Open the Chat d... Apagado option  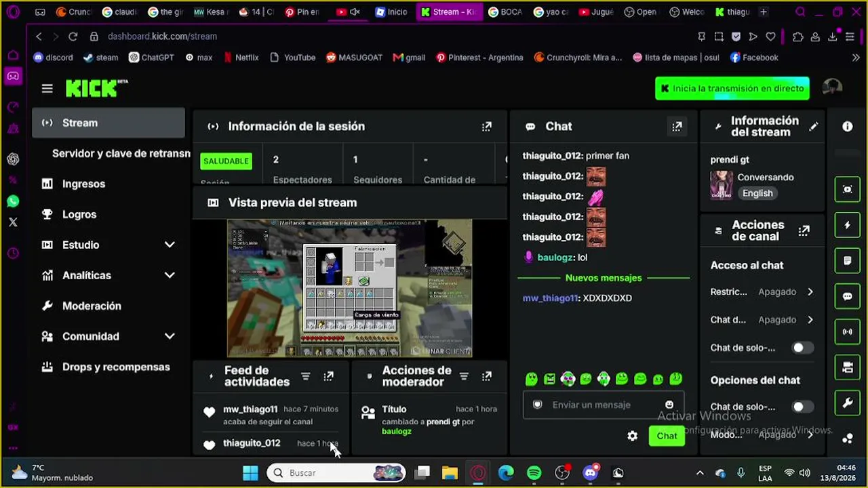[x=762, y=320]
